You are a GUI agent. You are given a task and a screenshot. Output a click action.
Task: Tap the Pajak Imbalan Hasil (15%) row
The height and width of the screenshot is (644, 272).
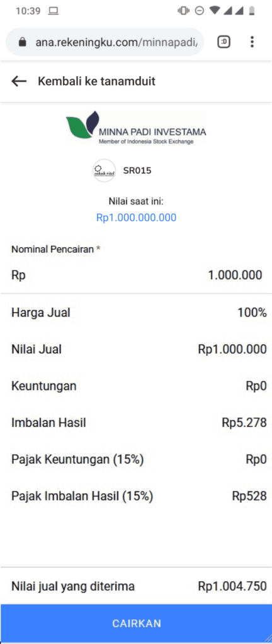click(x=136, y=497)
